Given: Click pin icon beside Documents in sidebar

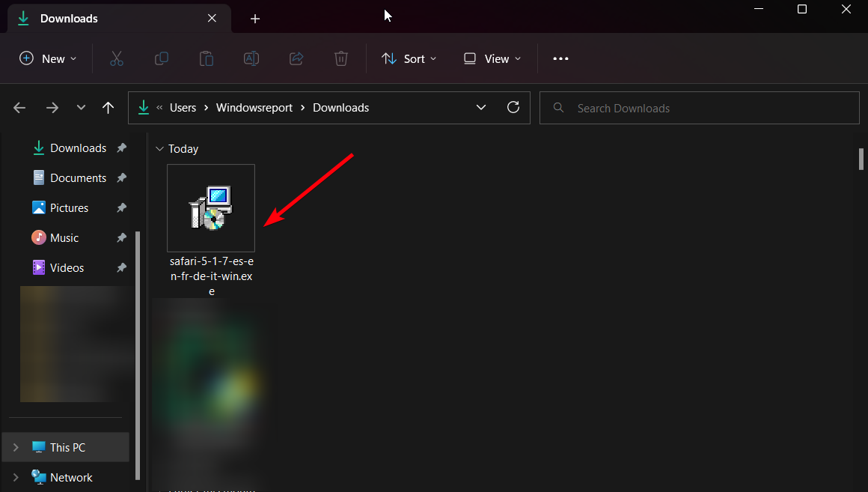Looking at the screenshot, I should [121, 177].
